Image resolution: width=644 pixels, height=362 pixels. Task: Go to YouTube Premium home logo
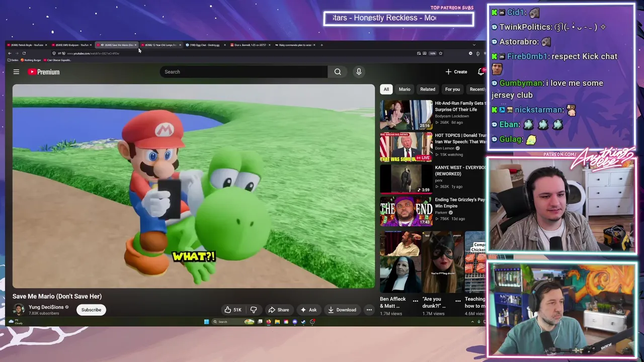[44, 72]
